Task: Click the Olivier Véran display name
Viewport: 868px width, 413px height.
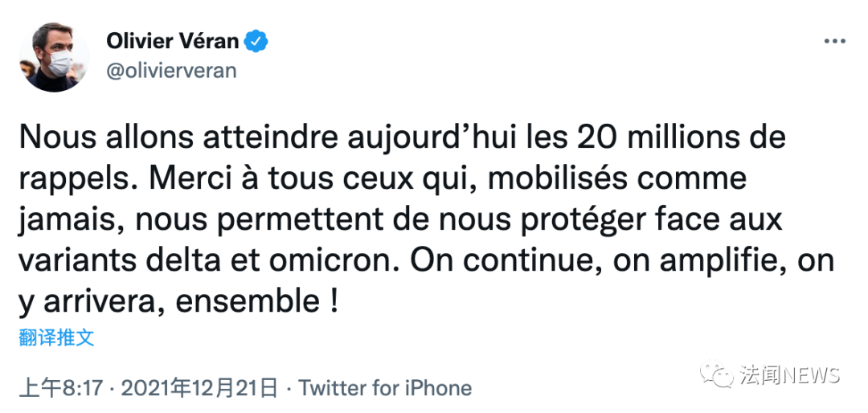Action: 174,41
